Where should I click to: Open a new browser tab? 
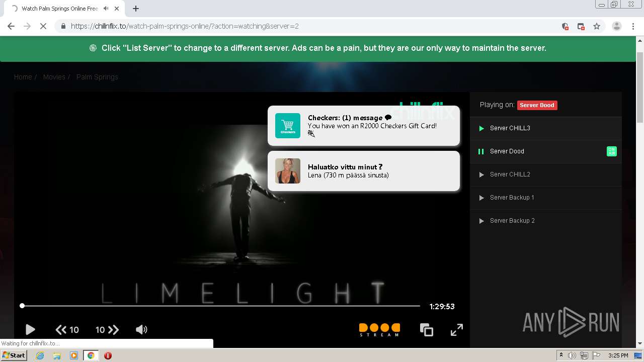[136, 9]
